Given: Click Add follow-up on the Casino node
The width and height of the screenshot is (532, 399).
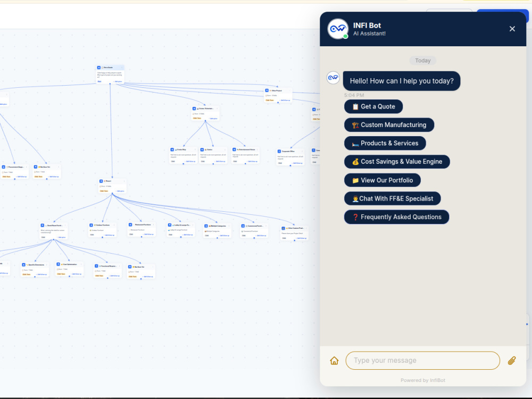Looking at the screenshot, I should tap(220, 162).
